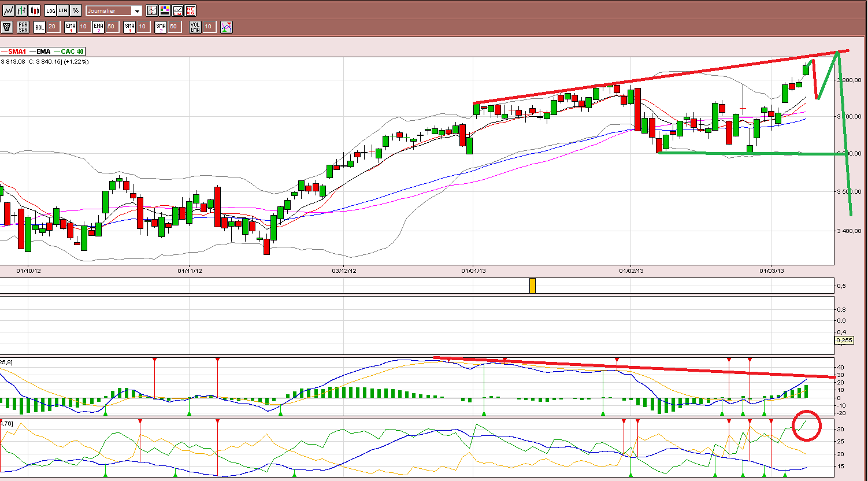Screen dimensions: 868x481
Task: Click the 03/12/12 date axis label
Action: pos(344,270)
